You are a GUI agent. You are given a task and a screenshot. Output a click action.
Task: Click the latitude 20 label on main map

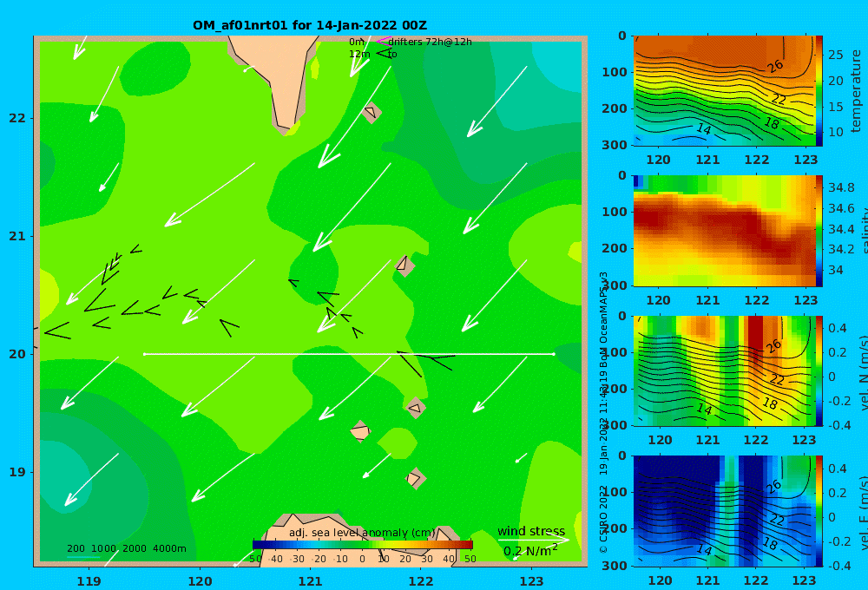tap(17, 354)
